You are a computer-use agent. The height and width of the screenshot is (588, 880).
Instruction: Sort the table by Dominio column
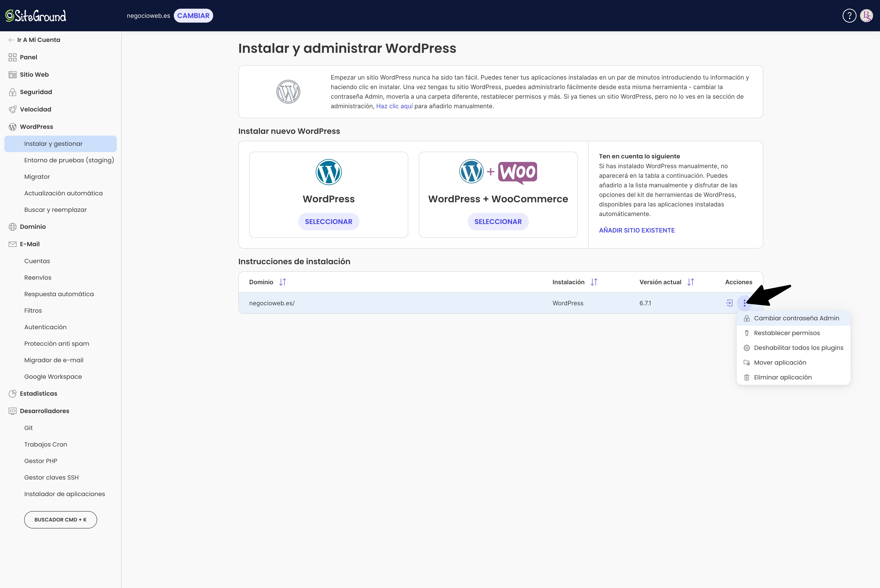[283, 282]
